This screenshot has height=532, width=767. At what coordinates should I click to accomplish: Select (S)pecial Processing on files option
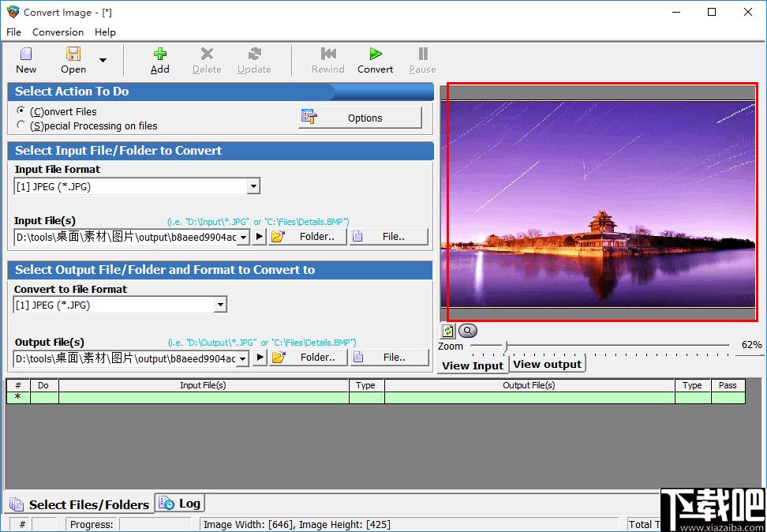click(21, 126)
